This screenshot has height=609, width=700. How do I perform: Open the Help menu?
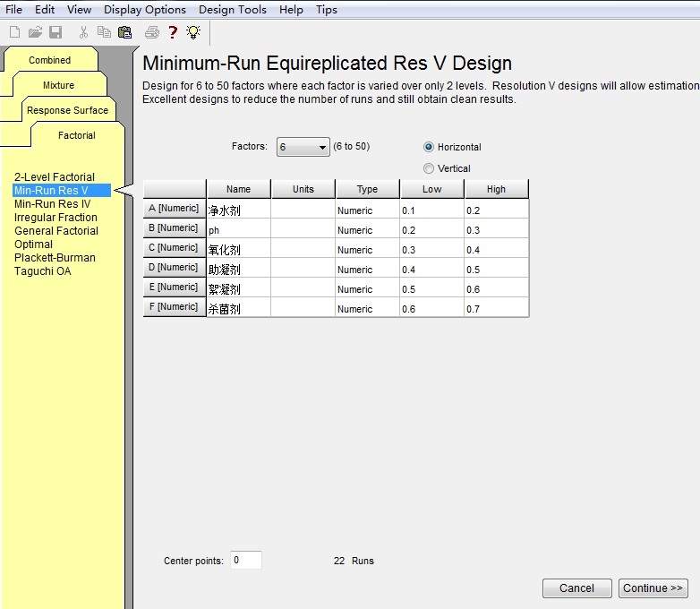click(x=291, y=9)
